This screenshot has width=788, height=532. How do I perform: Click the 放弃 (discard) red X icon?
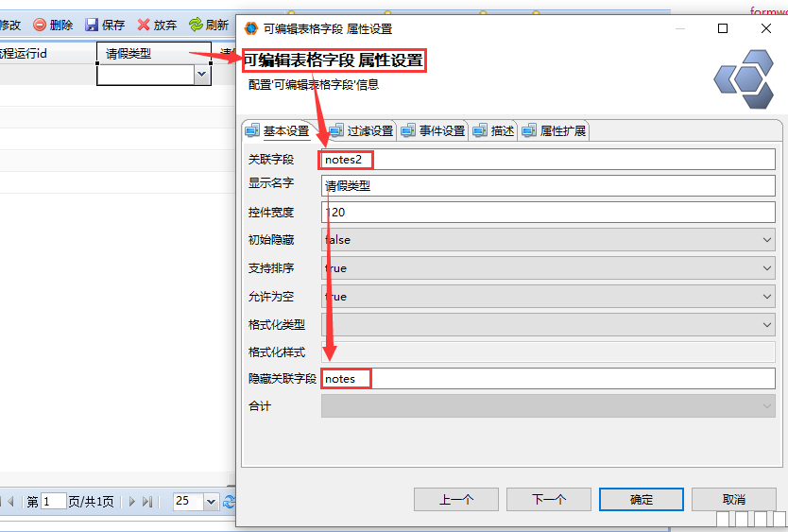pyautogui.click(x=144, y=26)
